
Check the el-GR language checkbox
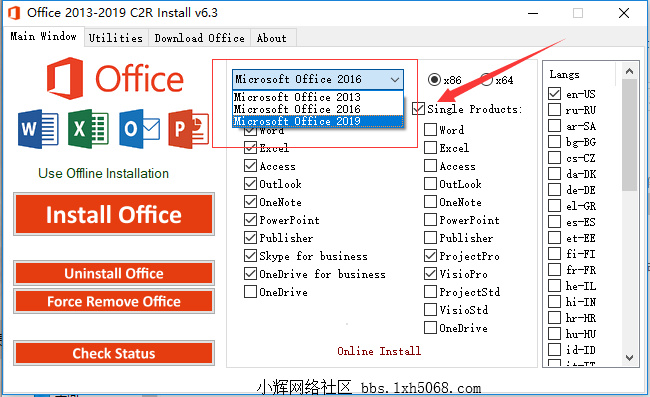(x=554, y=206)
